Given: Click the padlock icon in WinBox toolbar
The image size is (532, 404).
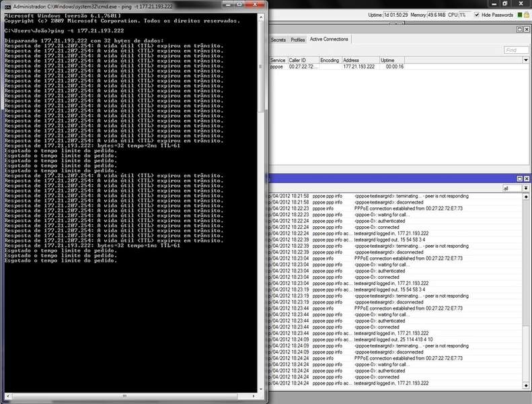Looking at the screenshot, I should 527,15.
